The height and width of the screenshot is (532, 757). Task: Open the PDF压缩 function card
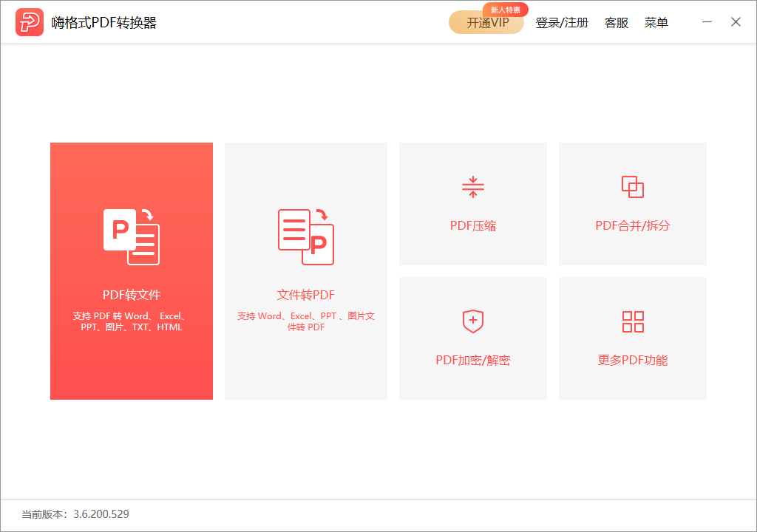(473, 203)
